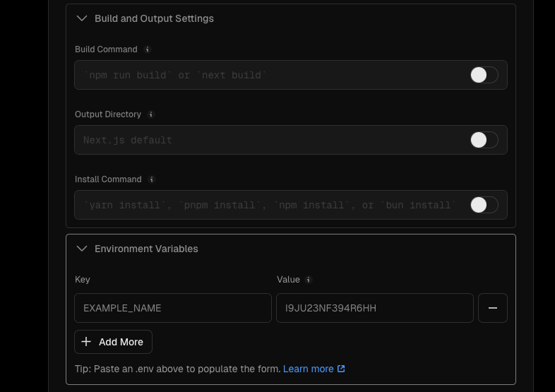This screenshot has width=555, height=392.
Task: Click the Install Command info icon
Action: 152,179
